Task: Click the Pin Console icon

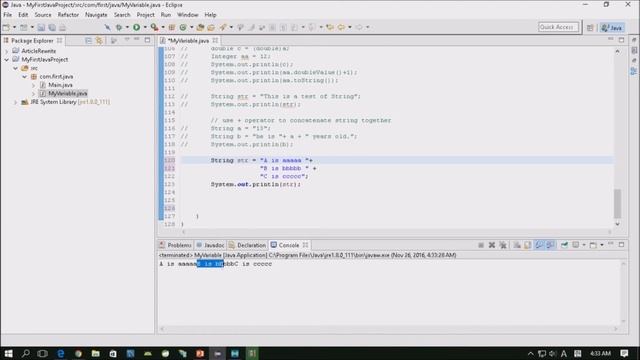Action: click(x=564, y=245)
